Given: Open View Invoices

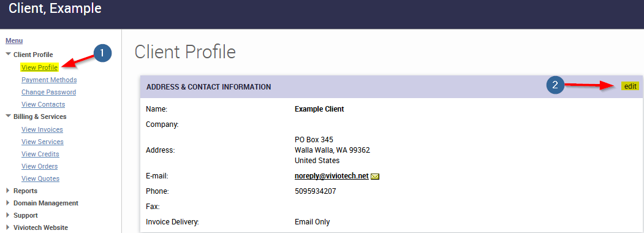Looking at the screenshot, I should 42,129.
